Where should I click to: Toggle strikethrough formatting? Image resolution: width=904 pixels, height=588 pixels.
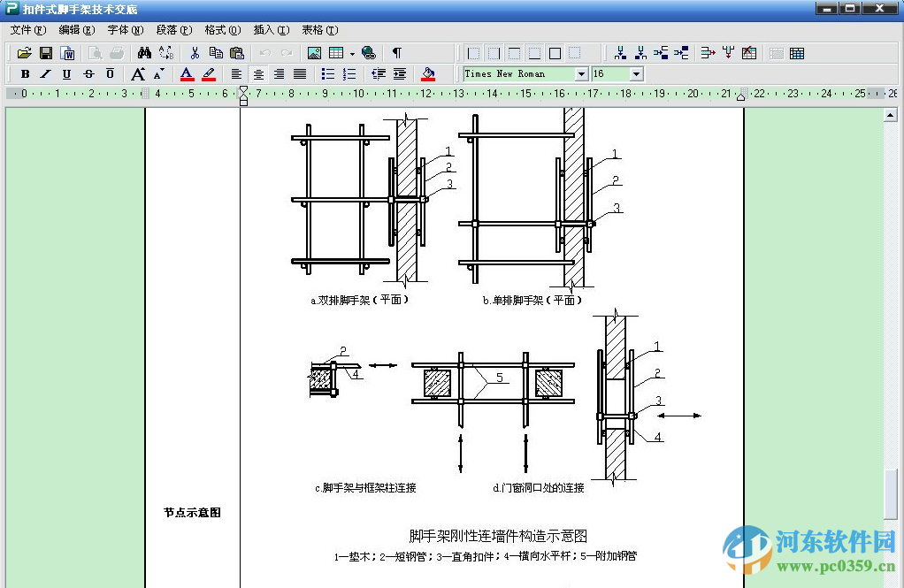[x=88, y=73]
